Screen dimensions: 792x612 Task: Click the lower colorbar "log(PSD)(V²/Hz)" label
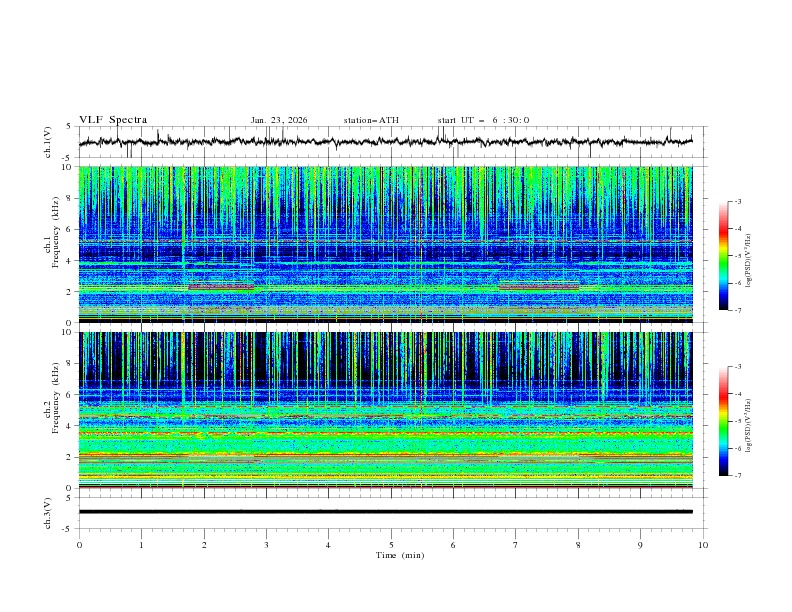tap(748, 426)
